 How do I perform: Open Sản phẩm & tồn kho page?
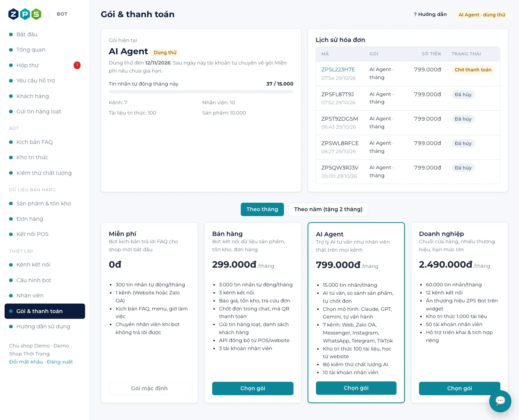pos(45,204)
